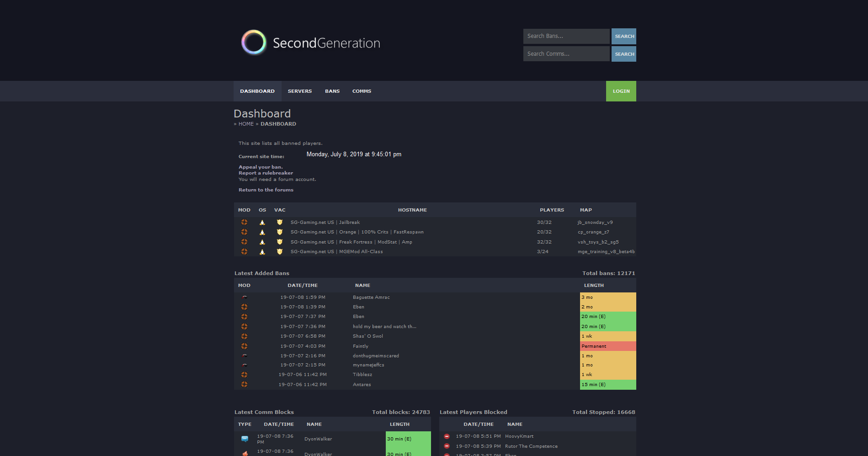The image size is (868, 456).
Task: Click the Total Stopped: 16668 text
Action: coord(604,412)
